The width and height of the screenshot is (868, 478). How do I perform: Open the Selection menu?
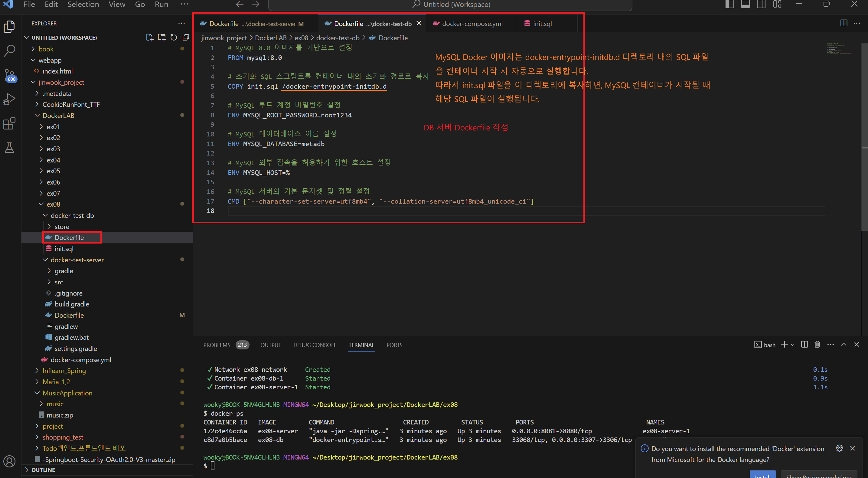pyautogui.click(x=83, y=4)
